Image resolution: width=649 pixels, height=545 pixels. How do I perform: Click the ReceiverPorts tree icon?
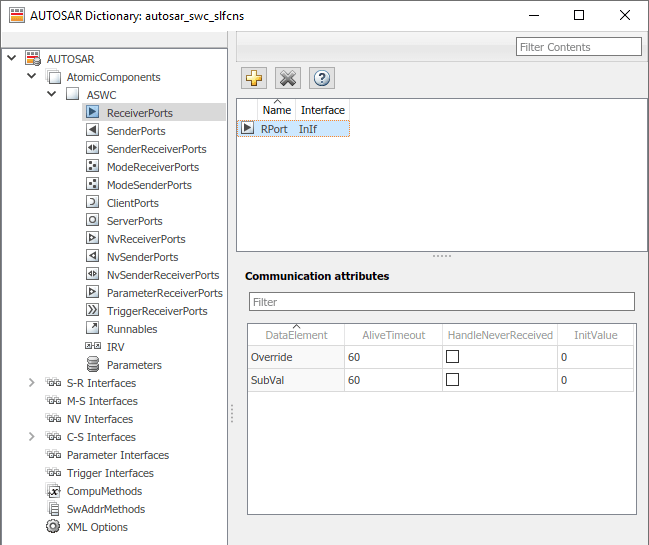(92, 112)
